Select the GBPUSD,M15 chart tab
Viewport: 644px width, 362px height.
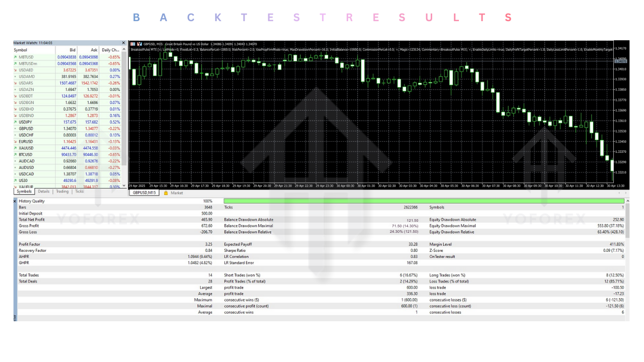pyautogui.click(x=145, y=192)
